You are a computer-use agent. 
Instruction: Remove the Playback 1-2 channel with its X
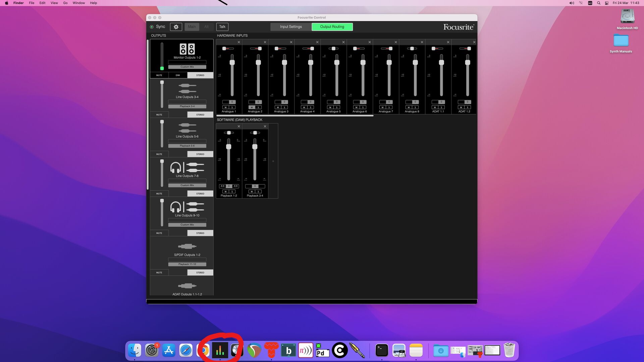(239, 126)
